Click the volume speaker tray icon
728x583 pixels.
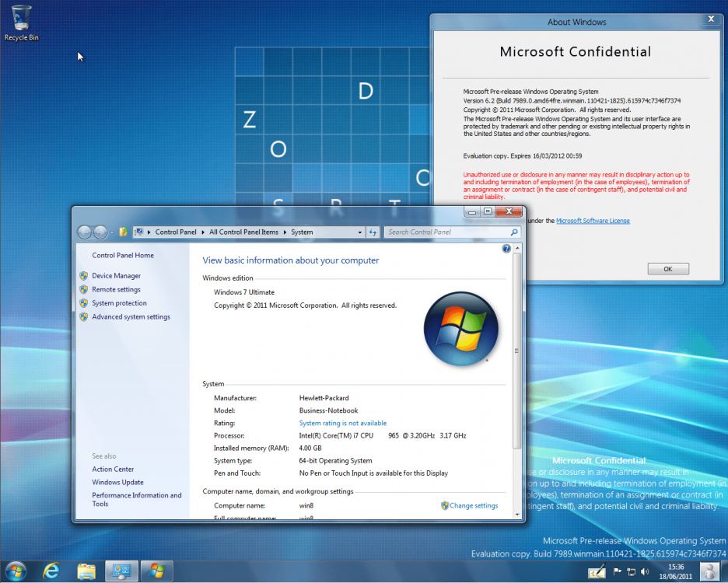[x=645, y=572]
